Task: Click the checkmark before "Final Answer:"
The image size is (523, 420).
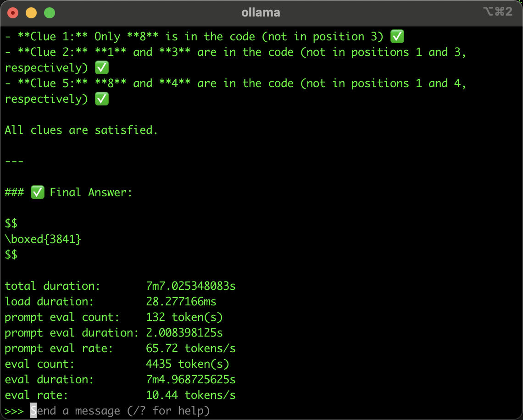Action: coord(38,193)
